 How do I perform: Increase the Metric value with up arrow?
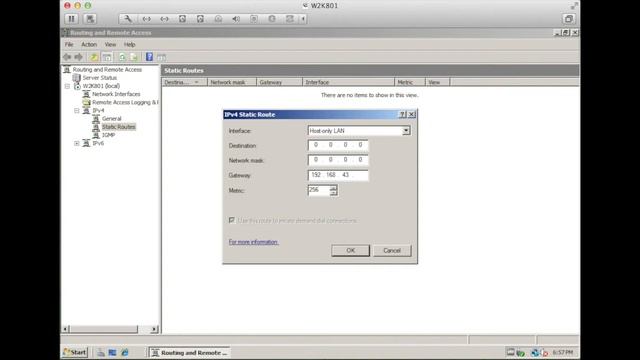pyautogui.click(x=333, y=188)
